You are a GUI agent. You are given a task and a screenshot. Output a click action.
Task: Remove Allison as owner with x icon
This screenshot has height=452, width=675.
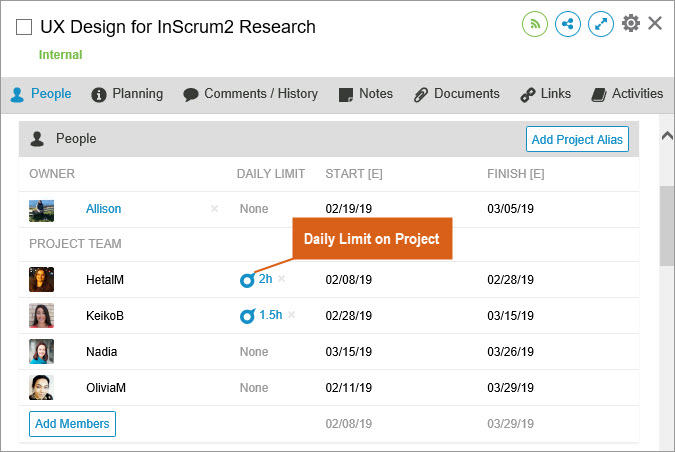[x=214, y=209]
